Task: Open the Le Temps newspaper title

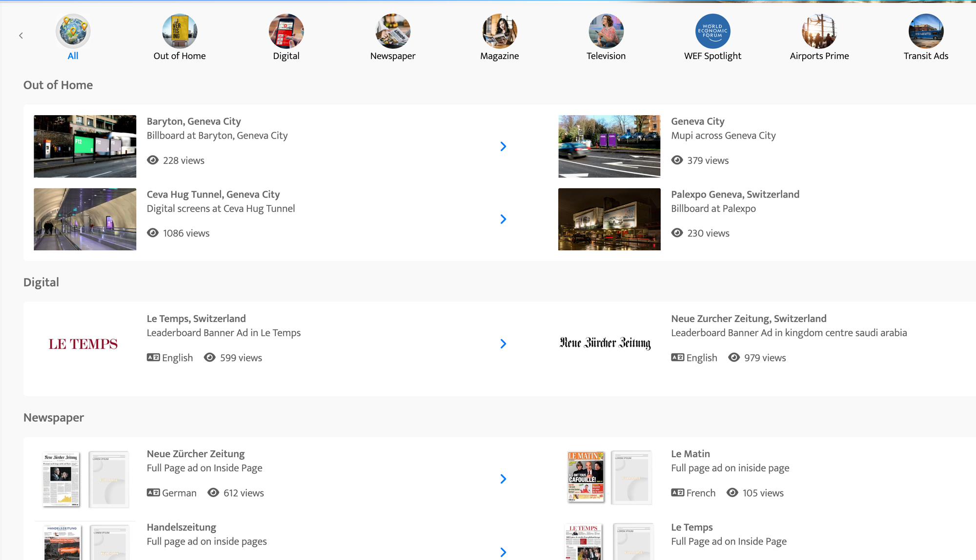Action: click(691, 527)
